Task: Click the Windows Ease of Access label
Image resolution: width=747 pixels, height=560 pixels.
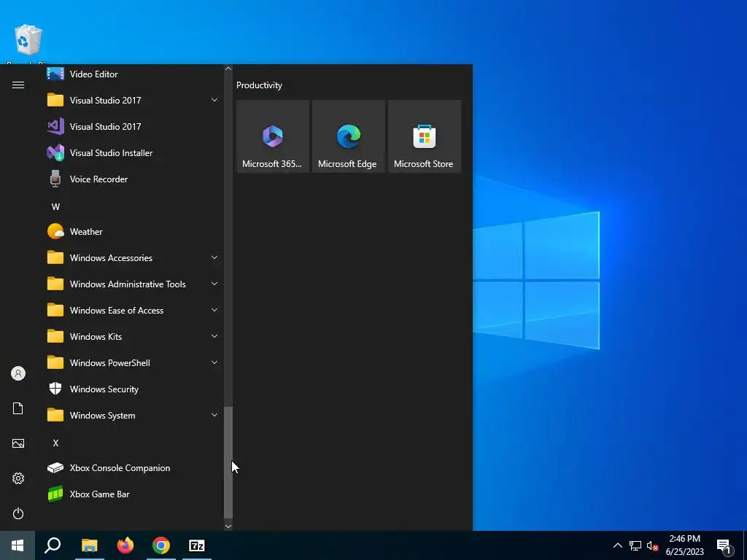Action: [x=117, y=311]
